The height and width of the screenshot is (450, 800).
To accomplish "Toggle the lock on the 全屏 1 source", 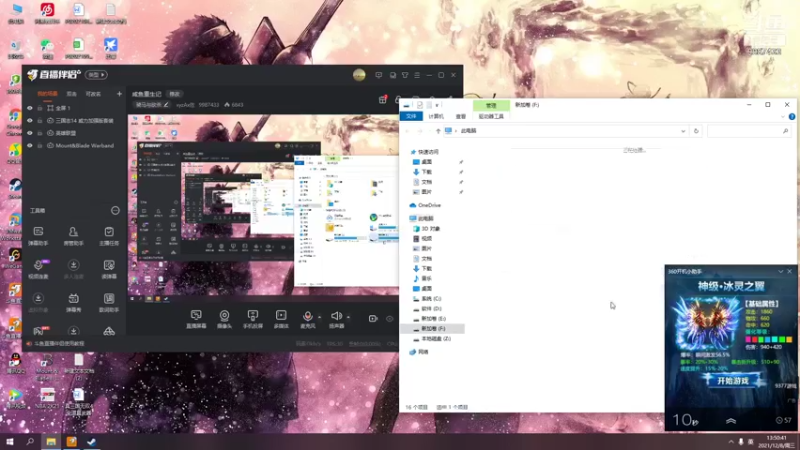I will [40, 108].
